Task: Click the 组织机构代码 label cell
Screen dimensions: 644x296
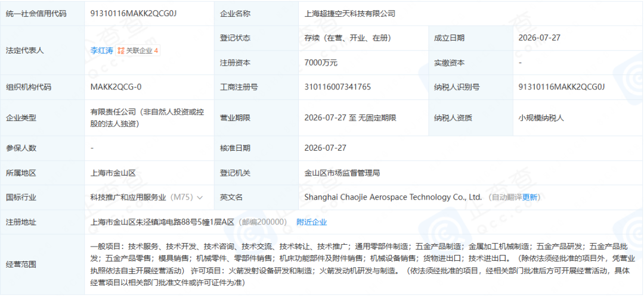Action: (x=42, y=87)
